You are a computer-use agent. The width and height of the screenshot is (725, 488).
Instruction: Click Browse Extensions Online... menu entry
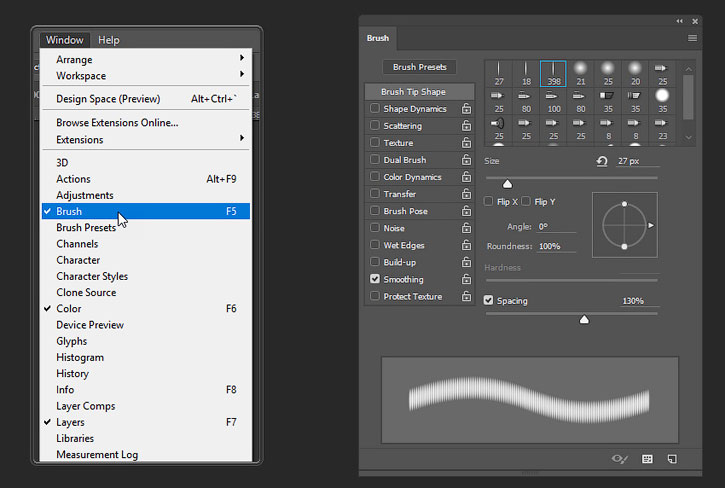pyautogui.click(x=146, y=123)
